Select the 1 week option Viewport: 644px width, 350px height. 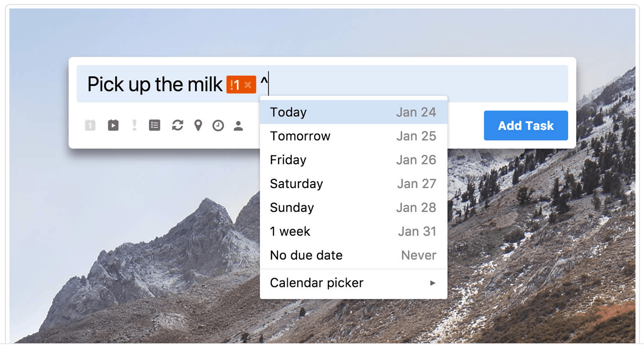click(353, 231)
